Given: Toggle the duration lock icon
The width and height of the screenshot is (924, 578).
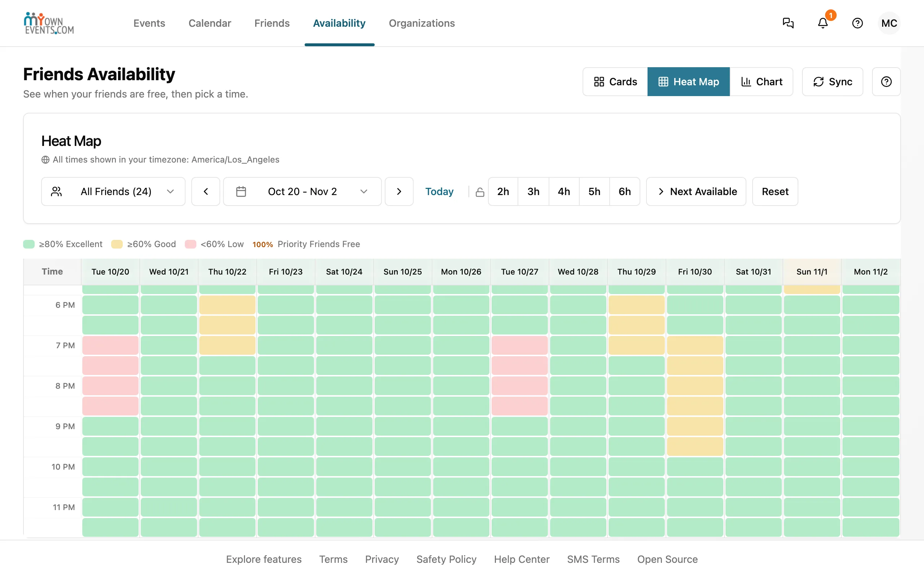Looking at the screenshot, I should pyautogui.click(x=480, y=192).
